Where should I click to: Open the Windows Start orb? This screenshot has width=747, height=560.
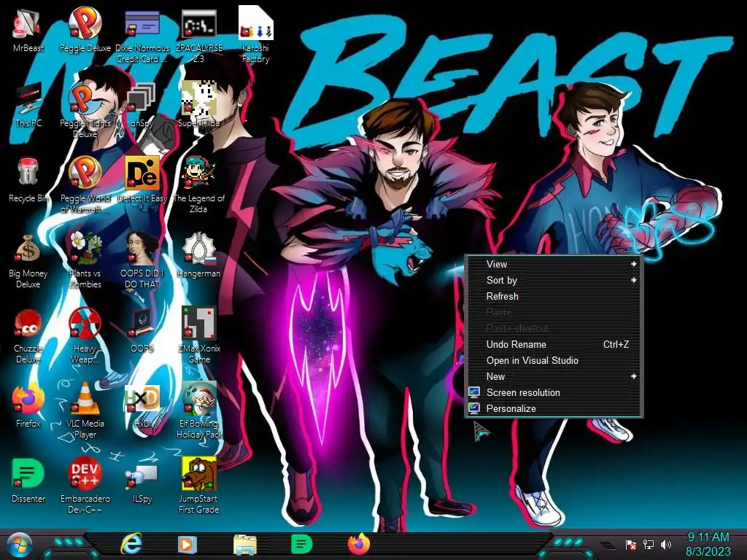tap(19, 545)
